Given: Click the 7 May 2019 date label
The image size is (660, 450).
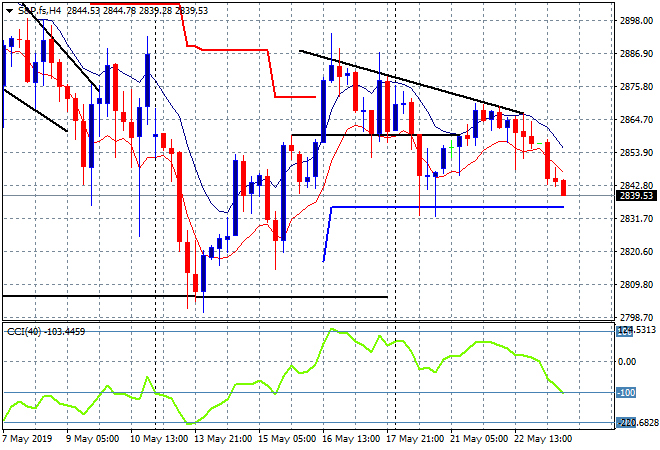Looking at the screenshot, I should click(x=27, y=439).
